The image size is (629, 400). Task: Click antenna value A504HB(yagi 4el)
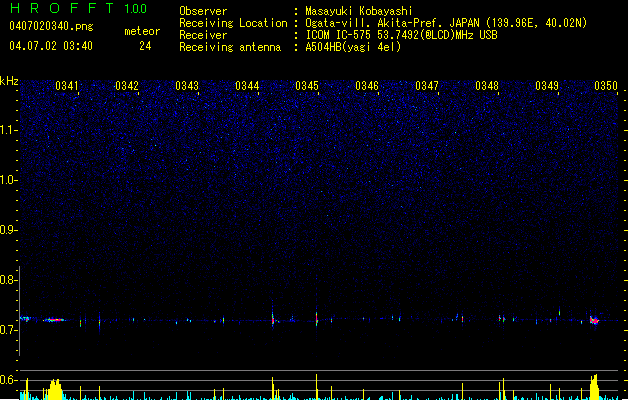coord(353,47)
